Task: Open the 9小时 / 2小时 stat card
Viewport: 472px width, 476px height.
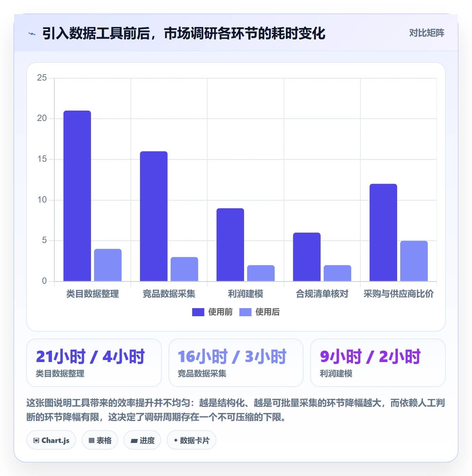Action: [x=378, y=363]
